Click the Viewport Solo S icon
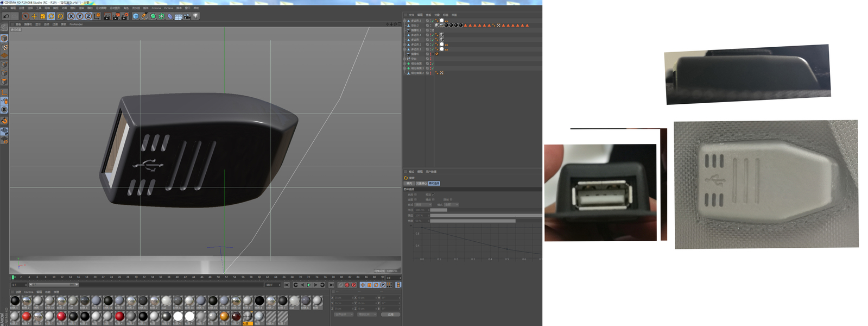The width and height of the screenshot is (868, 326). pyautogui.click(x=4, y=110)
